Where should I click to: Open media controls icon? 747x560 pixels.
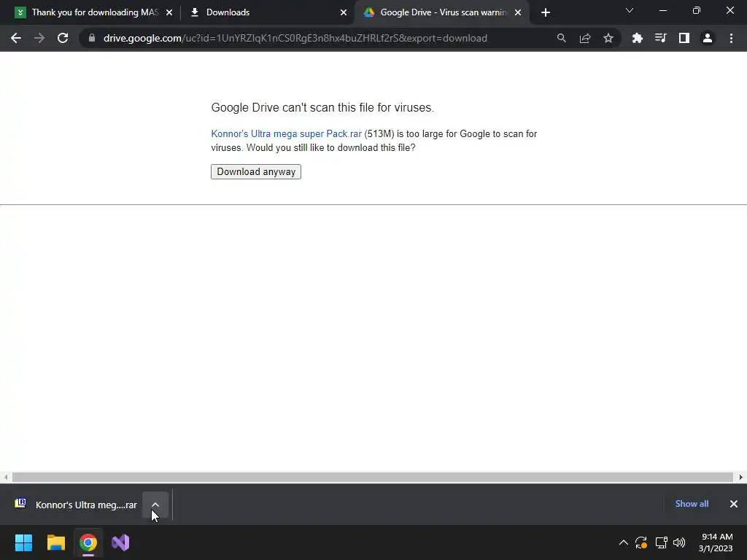(660, 38)
